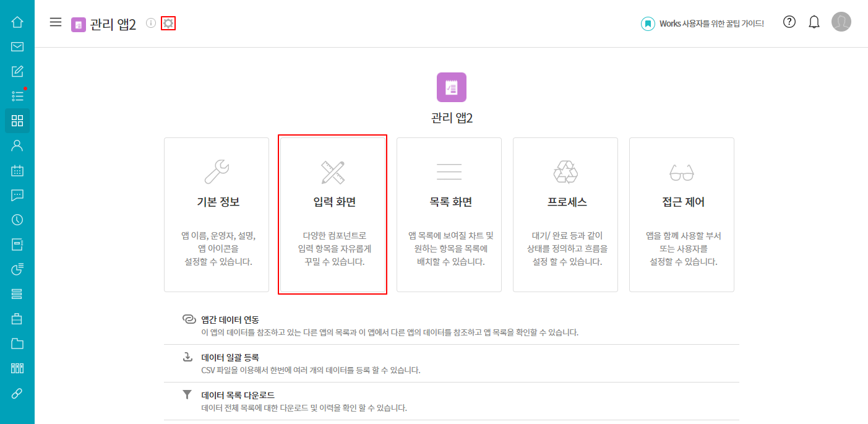The height and width of the screenshot is (424, 868).
Task: Click the user profile avatar
Action: point(841,22)
